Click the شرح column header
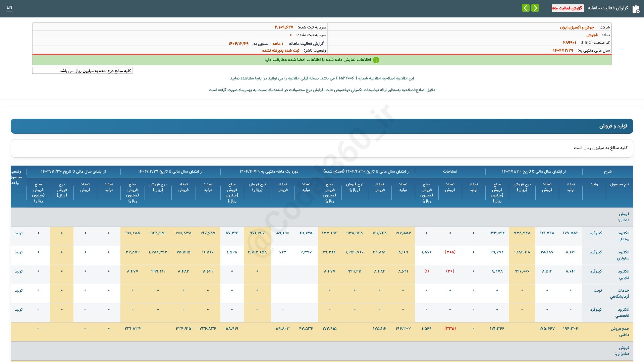Screen dimensions: 644x362 [x=608, y=171]
